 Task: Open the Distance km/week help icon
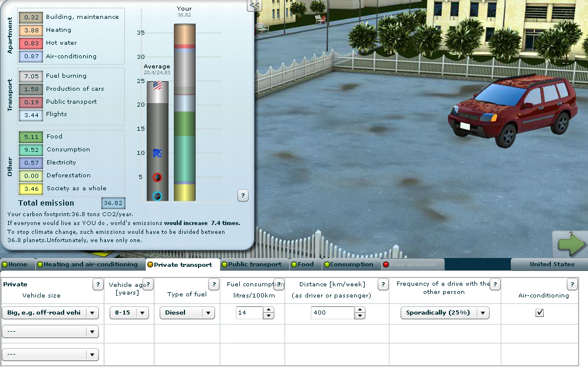coord(383,285)
